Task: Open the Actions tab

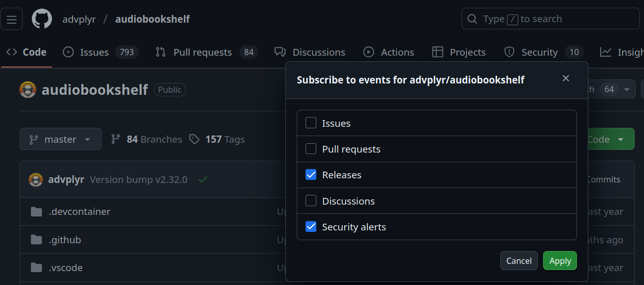Action: [389, 52]
